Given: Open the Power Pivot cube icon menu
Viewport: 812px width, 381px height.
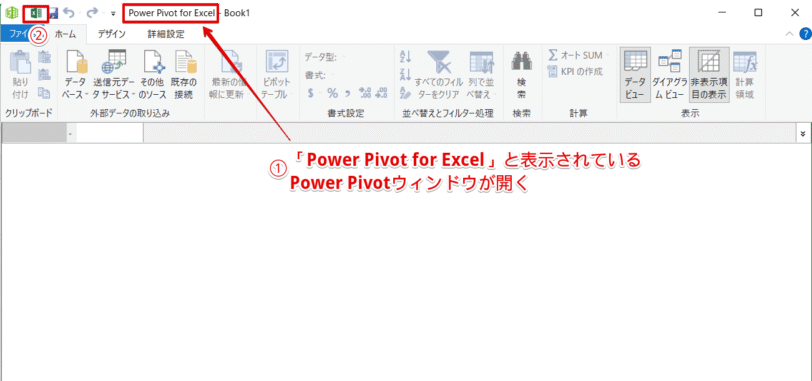Looking at the screenshot, I should (11, 13).
